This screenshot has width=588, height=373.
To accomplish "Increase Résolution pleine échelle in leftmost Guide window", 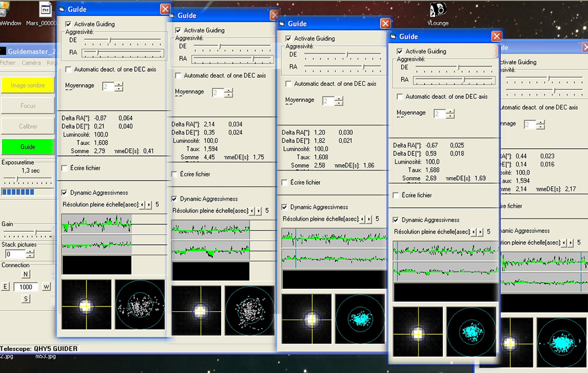I will tap(149, 205).
